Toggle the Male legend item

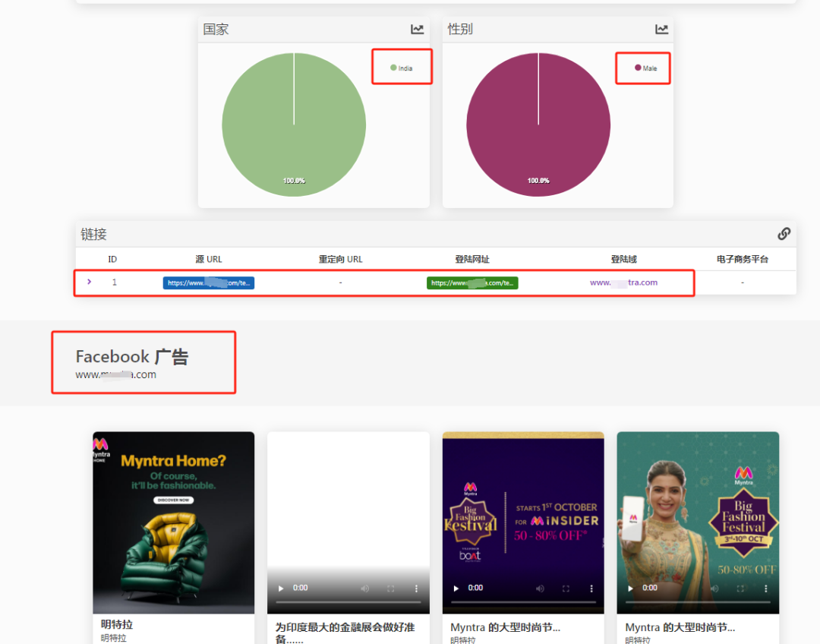[x=646, y=68]
